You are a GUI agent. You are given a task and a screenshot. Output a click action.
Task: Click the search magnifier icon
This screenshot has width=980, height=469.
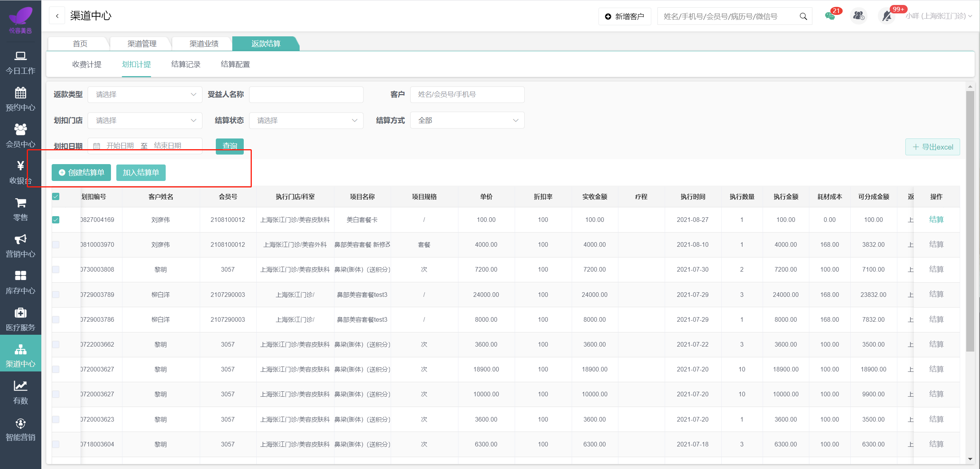tap(803, 16)
